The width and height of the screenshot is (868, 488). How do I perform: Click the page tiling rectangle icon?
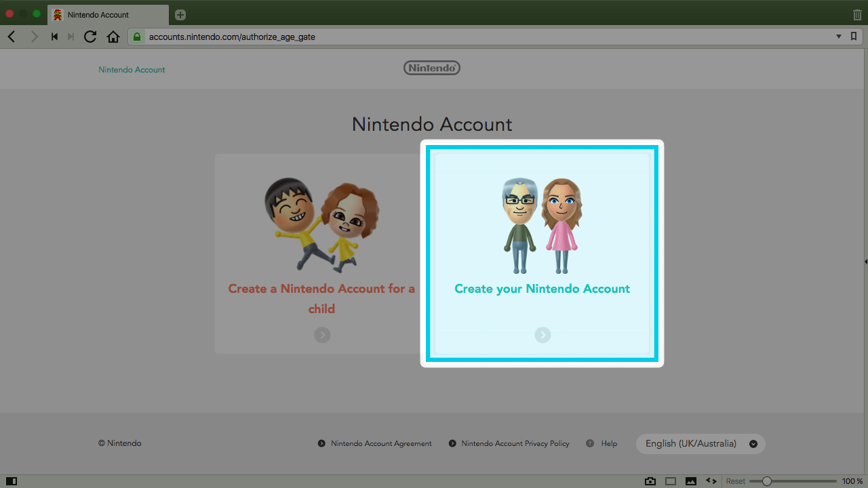671,481
